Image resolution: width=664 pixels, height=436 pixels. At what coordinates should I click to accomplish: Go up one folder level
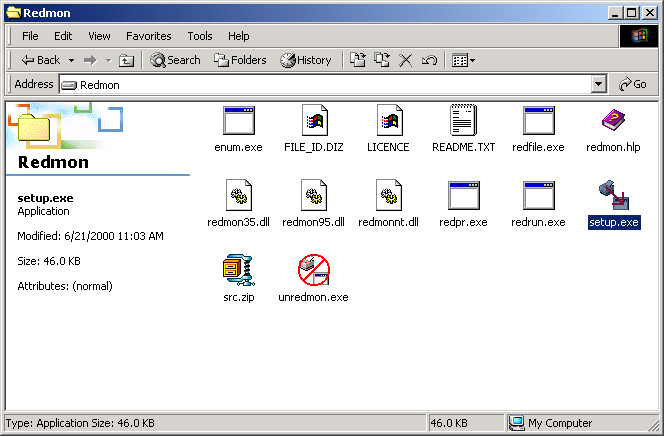[126, 61]
